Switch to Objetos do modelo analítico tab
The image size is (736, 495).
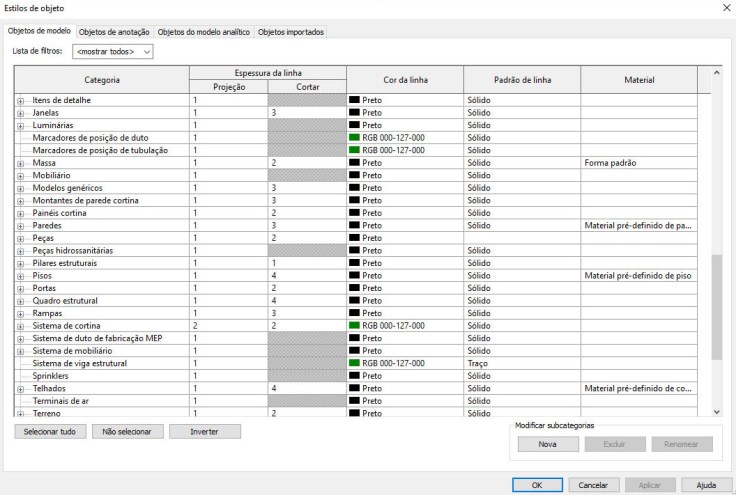[205, 32]
